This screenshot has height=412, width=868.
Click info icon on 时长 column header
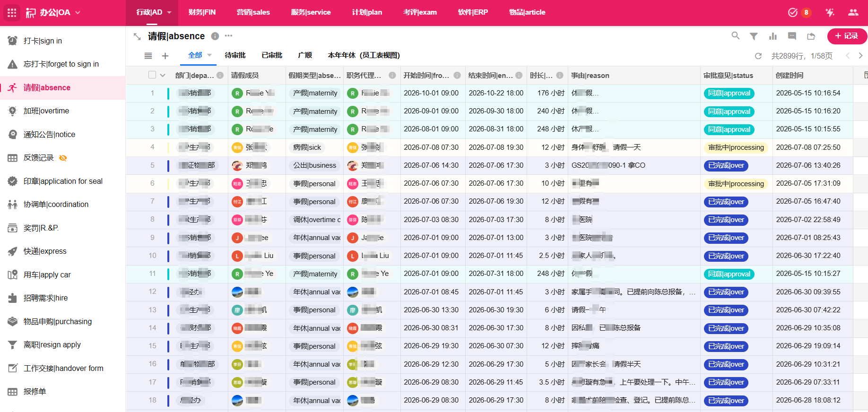(x=560, y=75)
